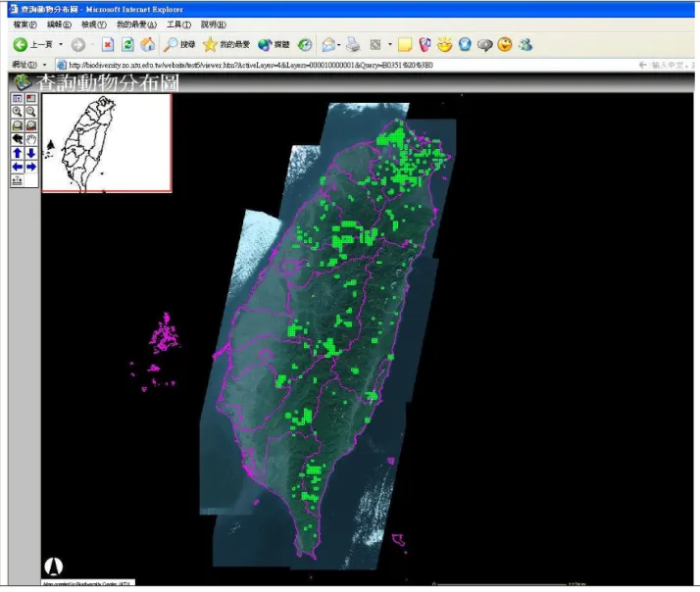
Task: Expand the mail button dropdown arrow
Action: 339,45
